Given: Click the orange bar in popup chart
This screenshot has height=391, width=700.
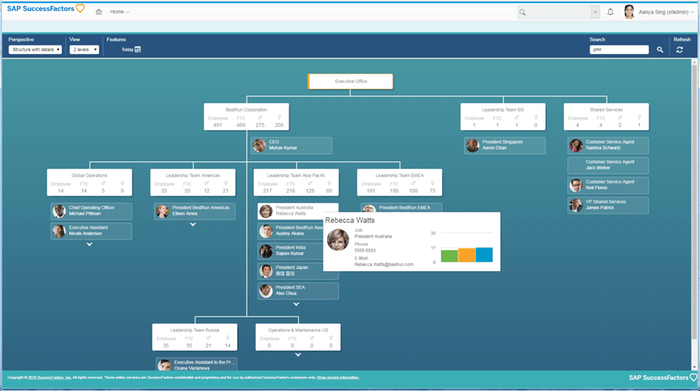Looking at the screenshot, I should tap(467, 255).
